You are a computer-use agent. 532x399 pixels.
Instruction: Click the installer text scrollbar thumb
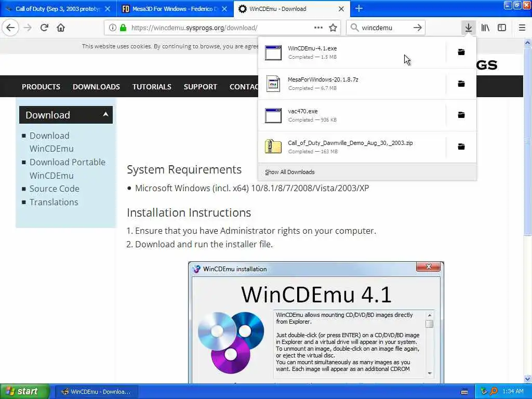429,324
